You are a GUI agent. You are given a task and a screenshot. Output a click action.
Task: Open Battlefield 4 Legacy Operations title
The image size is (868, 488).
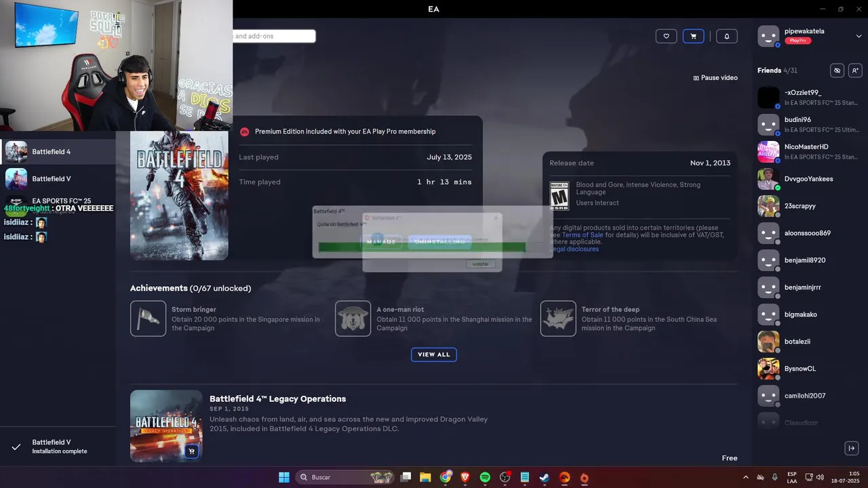coord(277,399)
